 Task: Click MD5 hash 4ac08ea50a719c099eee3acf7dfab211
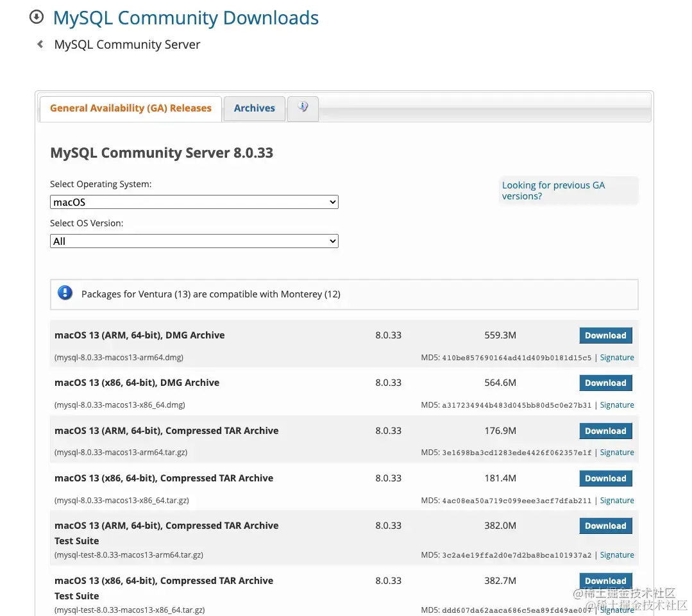click(x=517, y=501)
